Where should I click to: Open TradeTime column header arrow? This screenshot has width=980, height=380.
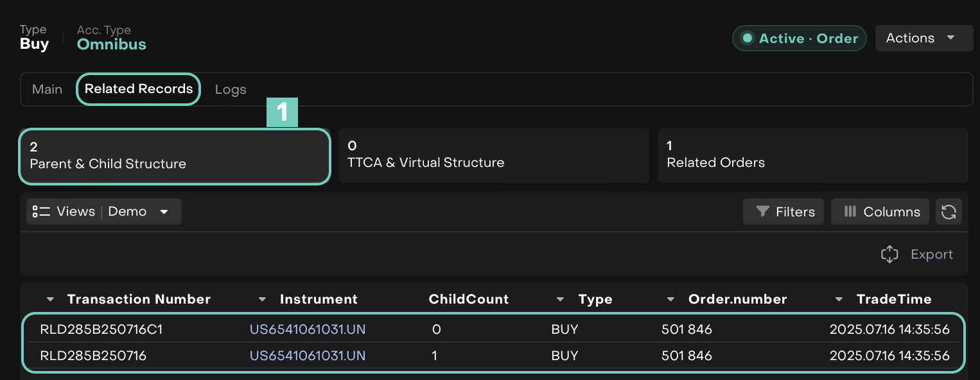pyautogui.click(x=839, y=300)
